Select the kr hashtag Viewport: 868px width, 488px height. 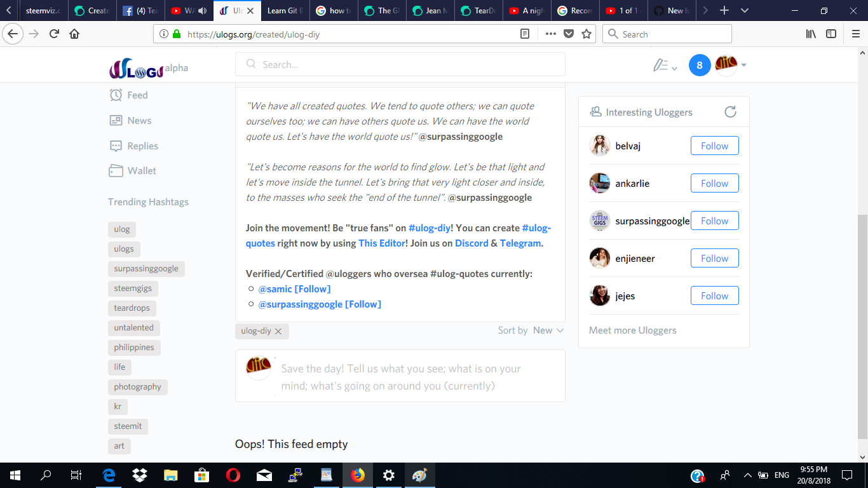point(118,407)
